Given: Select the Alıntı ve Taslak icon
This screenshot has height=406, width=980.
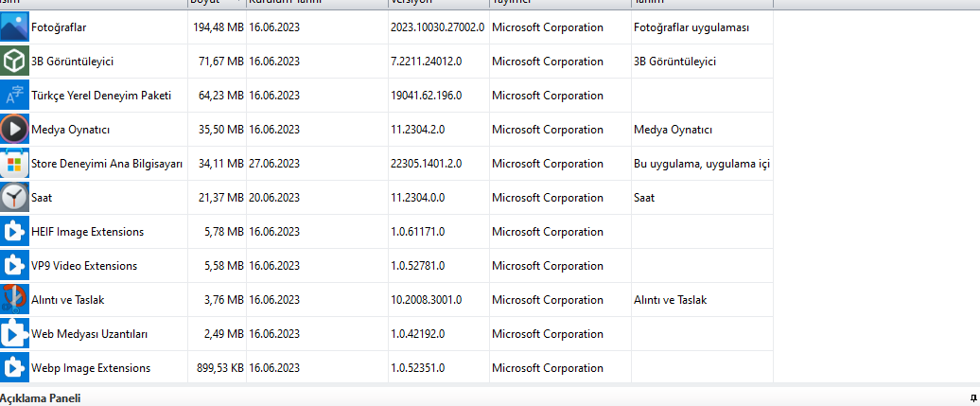Looking at the screenshot, I should click(x=14, y=300).
